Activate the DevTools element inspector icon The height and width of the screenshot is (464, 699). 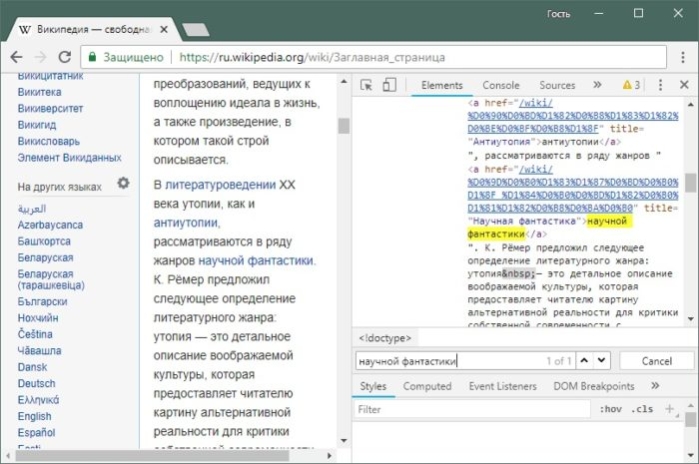[366, 85]
